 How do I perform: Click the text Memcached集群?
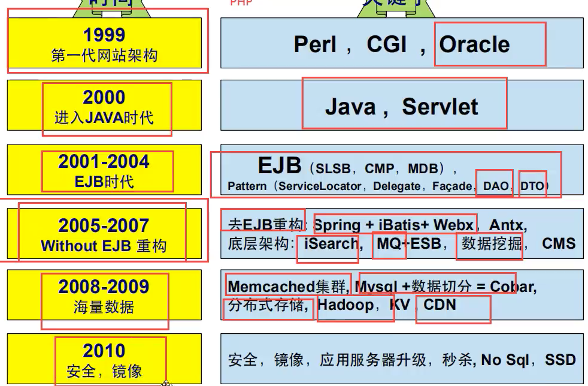tap(287, 287)
